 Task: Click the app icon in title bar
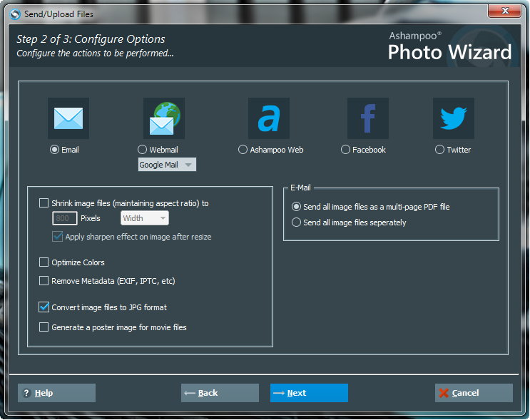(15, 14)
